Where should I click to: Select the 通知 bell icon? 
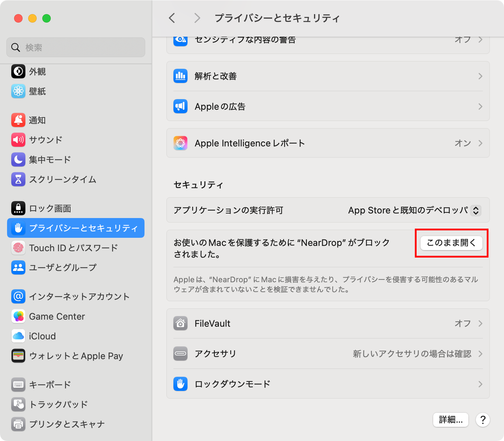point(18,120)
